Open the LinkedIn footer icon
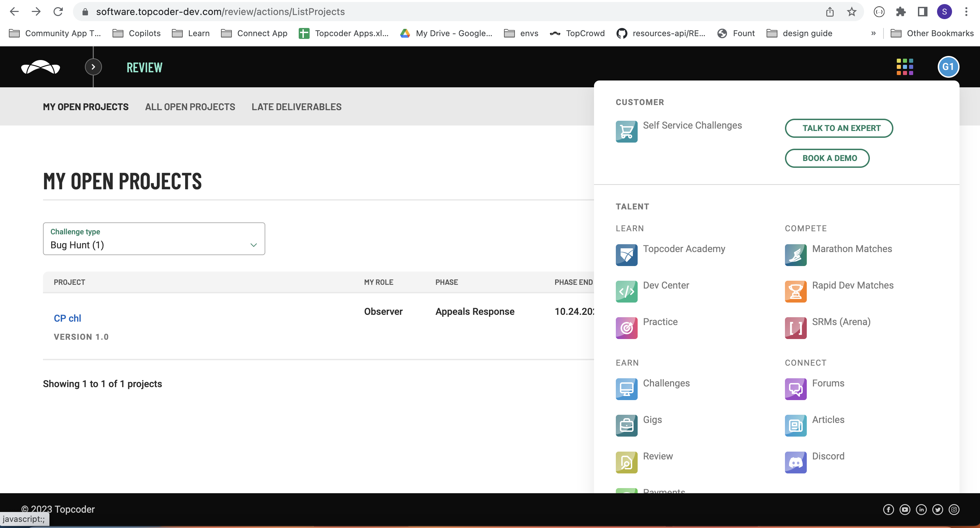This screenshot has width=980, height=528. [x=921, y=509]
